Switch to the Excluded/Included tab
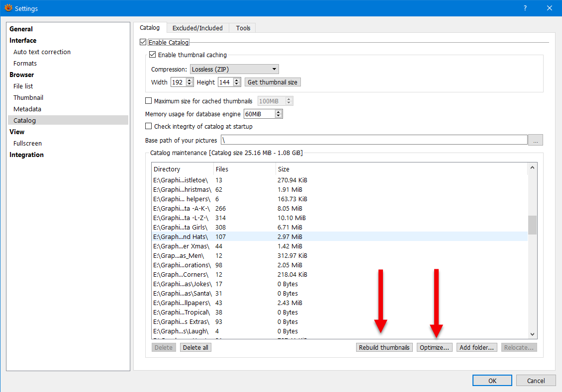 coord(197,28)
